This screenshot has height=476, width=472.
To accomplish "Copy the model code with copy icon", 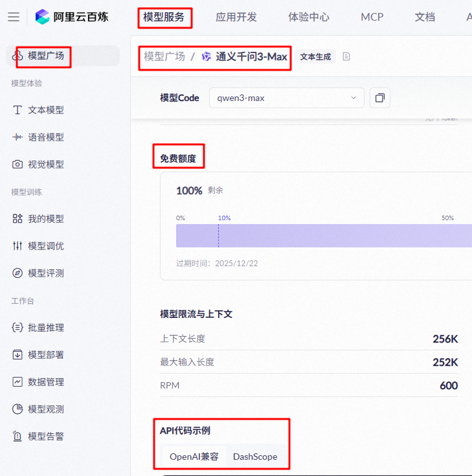I will (379, 98).
